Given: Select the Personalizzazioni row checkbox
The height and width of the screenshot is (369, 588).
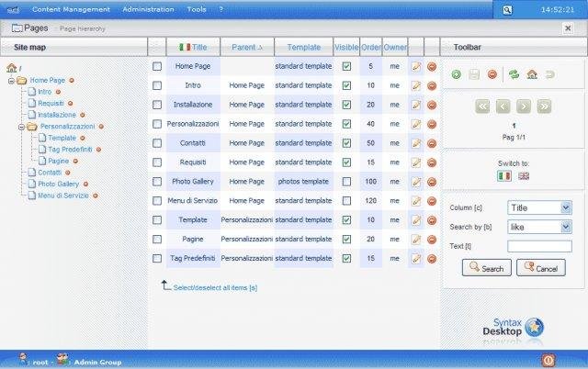Looking at the screenshot, I should 157,124.
